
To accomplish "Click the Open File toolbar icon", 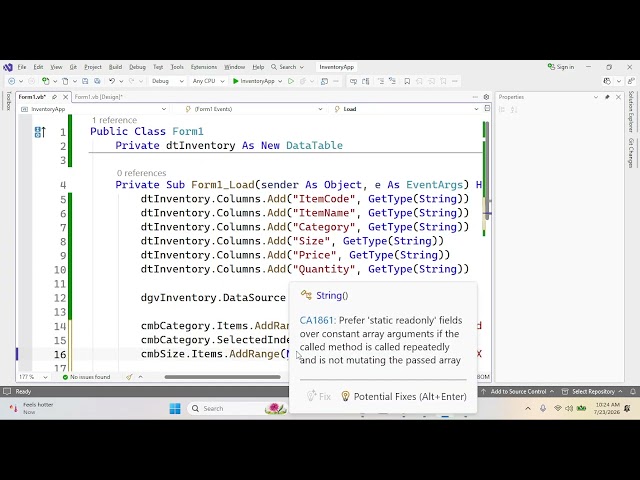I will tap(65, 81).
